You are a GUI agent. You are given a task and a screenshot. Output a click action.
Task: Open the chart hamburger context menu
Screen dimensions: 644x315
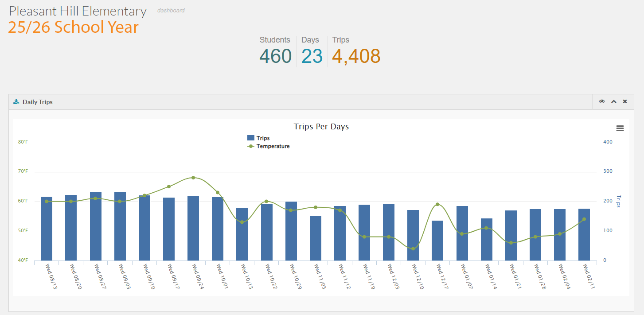(x=620, y=128)
